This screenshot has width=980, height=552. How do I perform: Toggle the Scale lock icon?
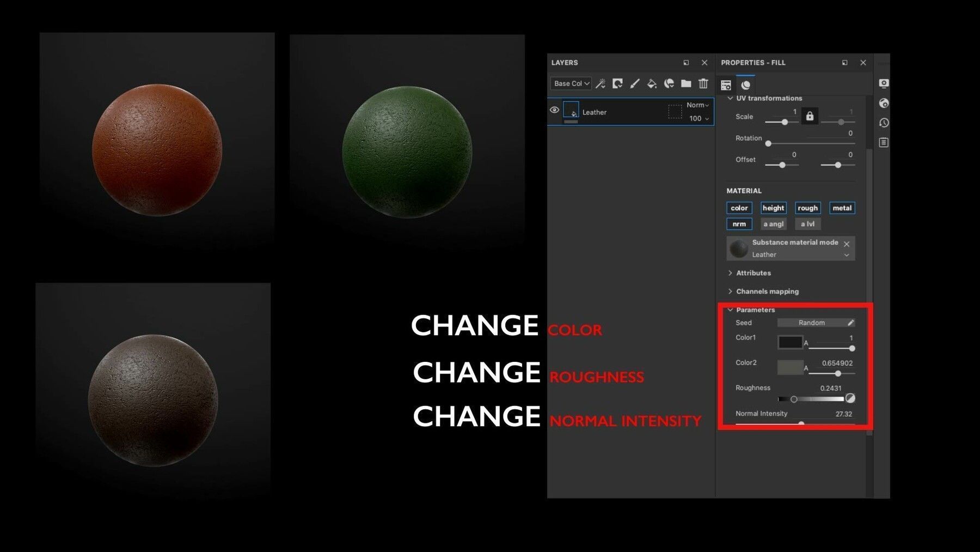pos(810,116)
